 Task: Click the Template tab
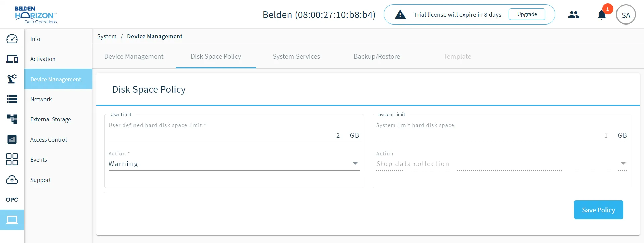(458, 56)
